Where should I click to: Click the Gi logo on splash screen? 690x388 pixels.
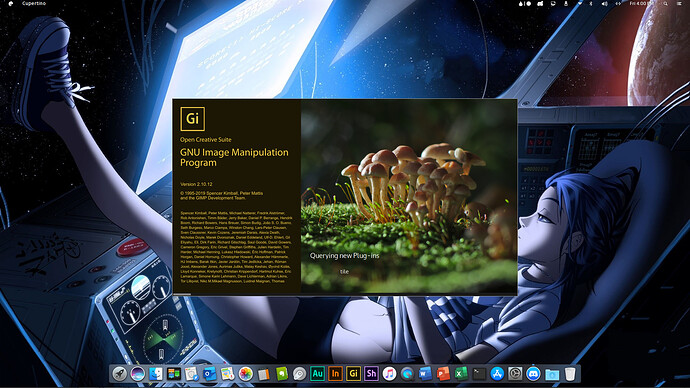[192, 119]
